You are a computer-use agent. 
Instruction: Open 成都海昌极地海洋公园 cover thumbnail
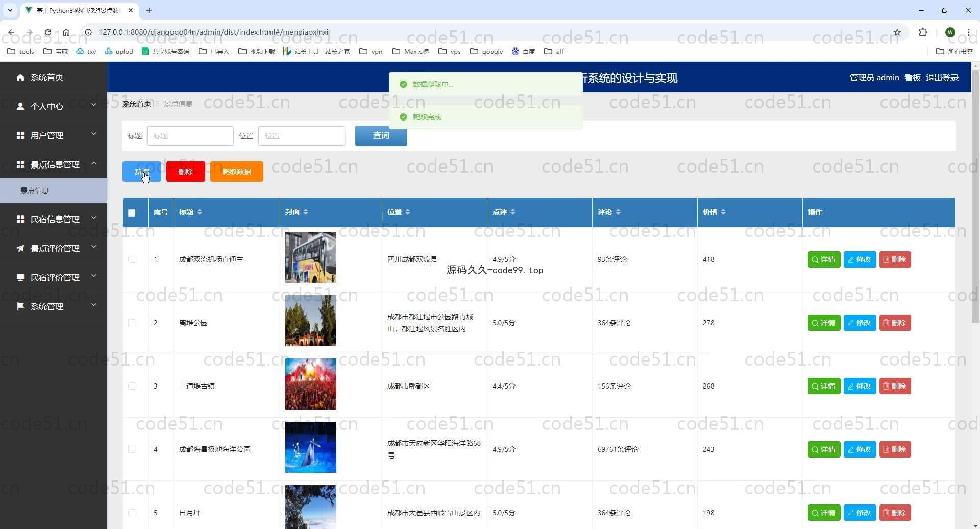tap(311, 447)
